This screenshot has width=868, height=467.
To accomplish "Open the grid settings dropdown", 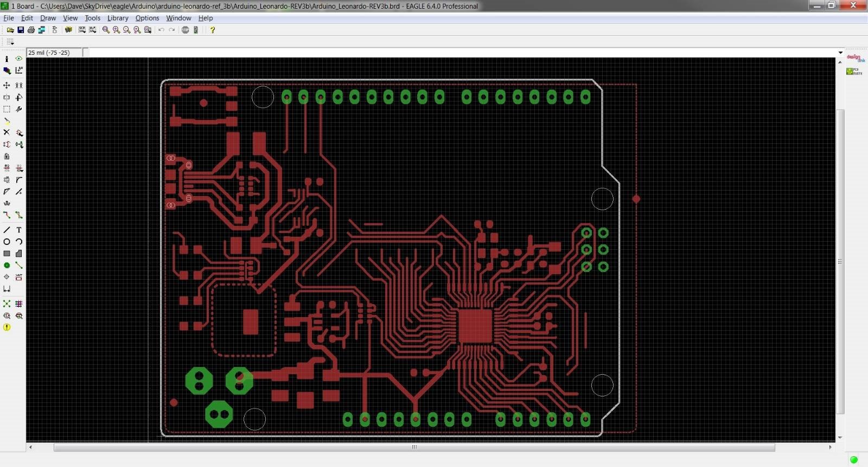I will 10,42.
